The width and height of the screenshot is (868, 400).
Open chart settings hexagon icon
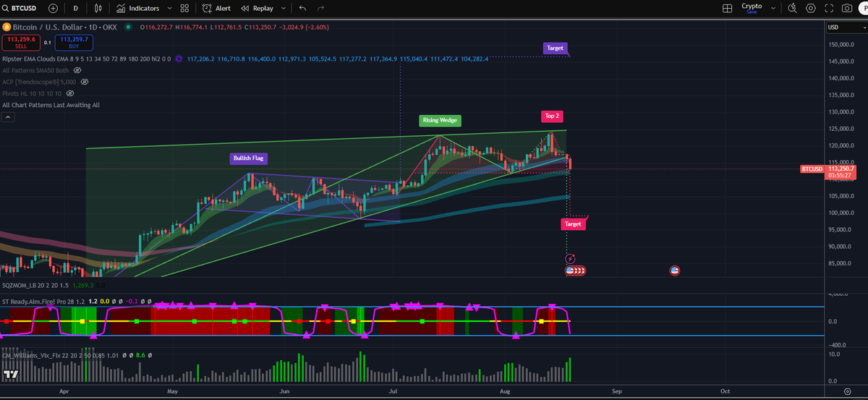coord(810,8)
